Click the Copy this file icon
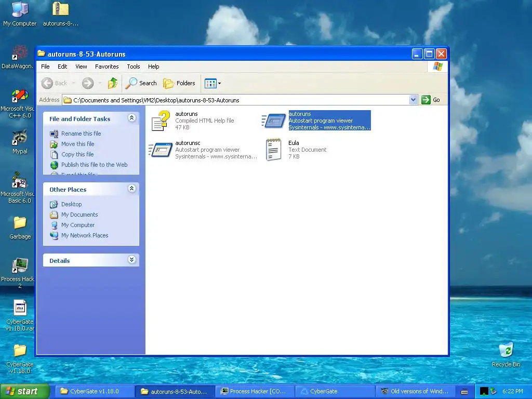Viewport: 532px width, 399px height. point(54,154)
